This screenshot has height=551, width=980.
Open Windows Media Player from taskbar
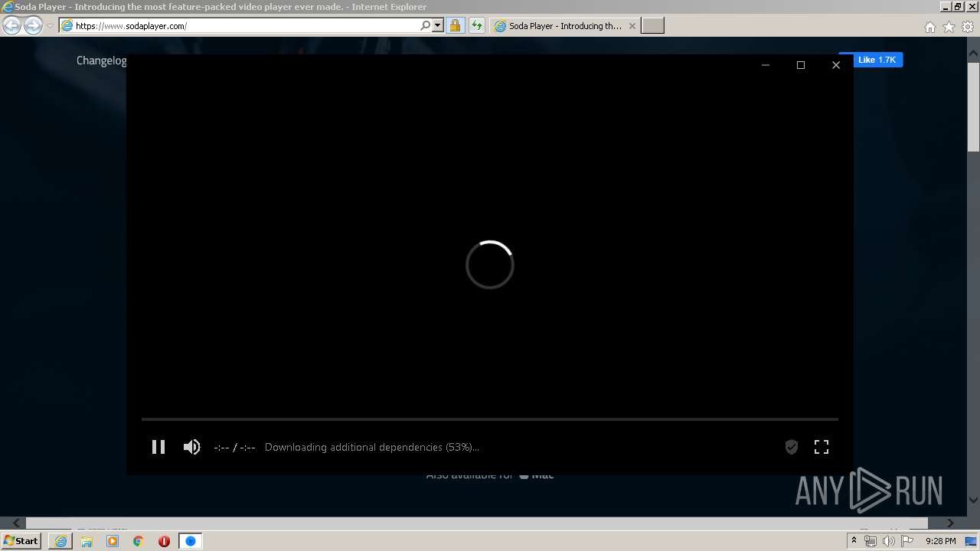pyautogui.click(x=113, y=541)
